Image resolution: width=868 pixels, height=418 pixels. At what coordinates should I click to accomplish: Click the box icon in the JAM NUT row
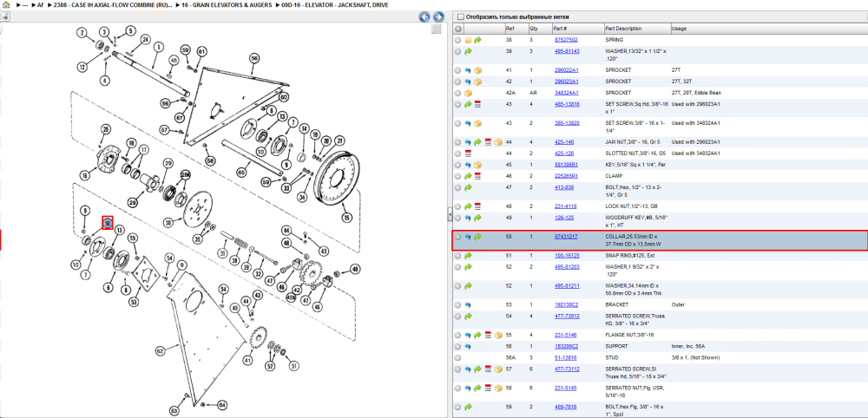(x=497, y=142)
